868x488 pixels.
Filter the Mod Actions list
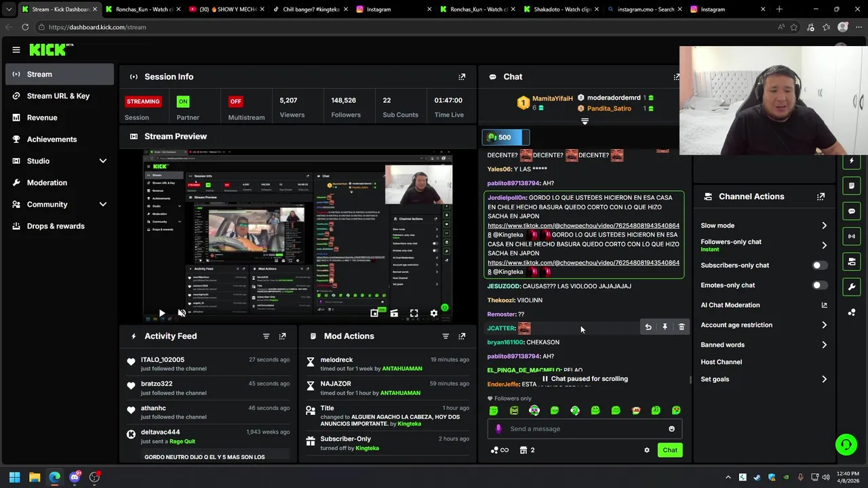pos(446,336)
